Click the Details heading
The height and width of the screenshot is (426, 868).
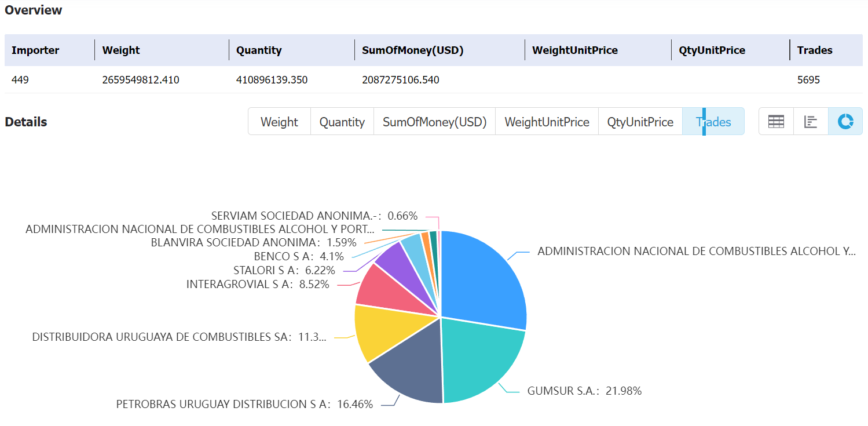26,122
